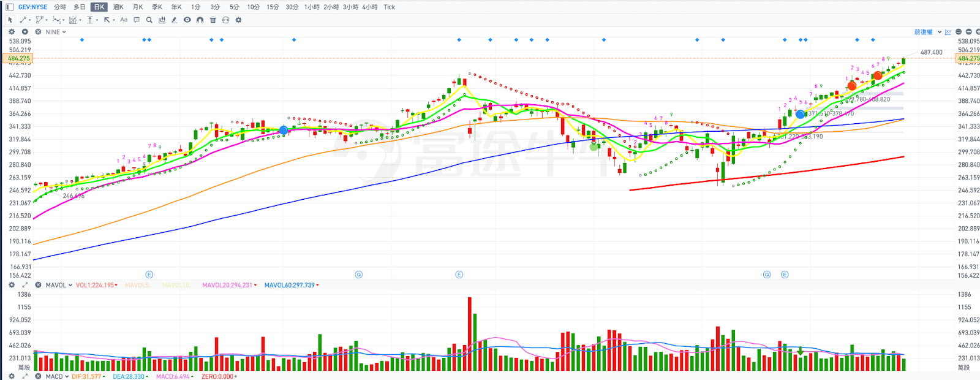Switch to 多日 timeframe
This screenshot has width=980, height=380.
pos(80,7)
